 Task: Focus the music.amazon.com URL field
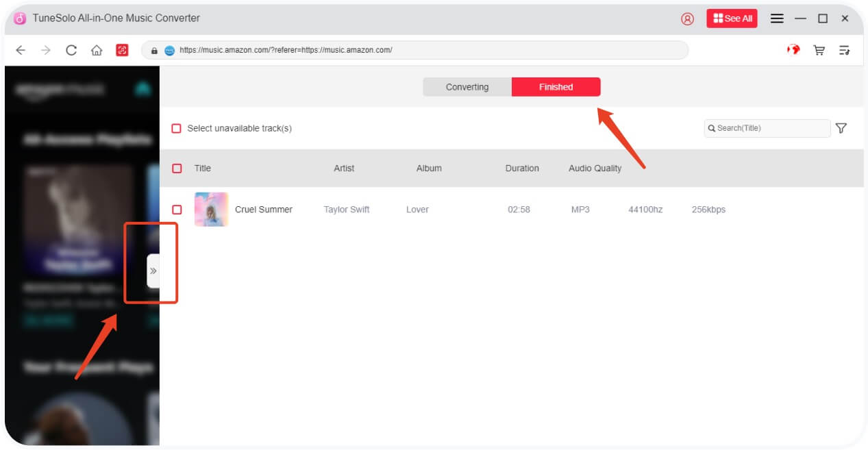(x=414, y=50)
